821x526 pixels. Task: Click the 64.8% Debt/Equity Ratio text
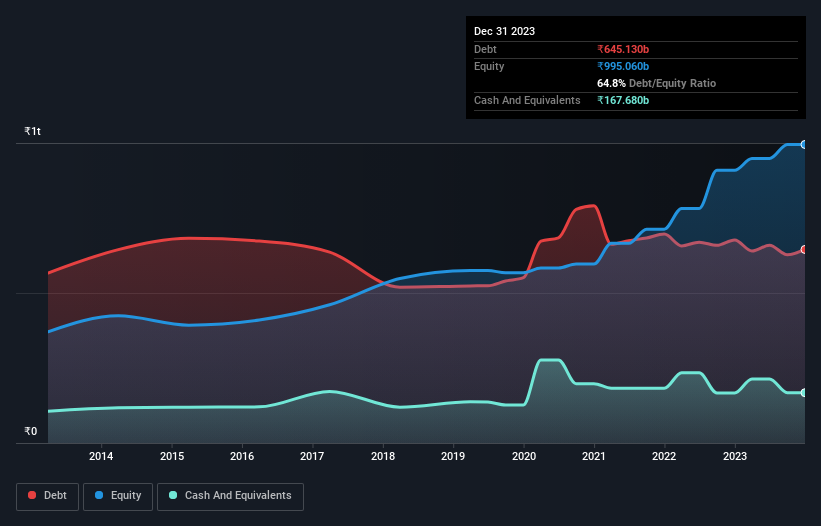[x=656, y=83]
